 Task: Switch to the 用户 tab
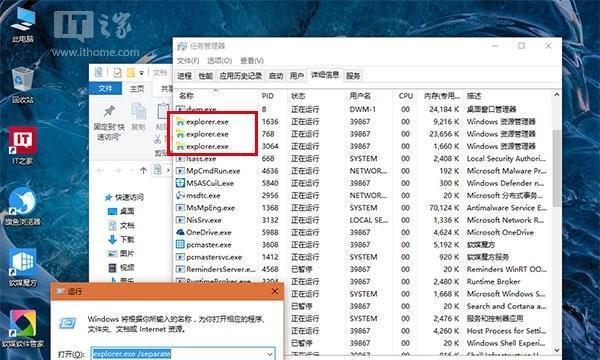[297, 76]
